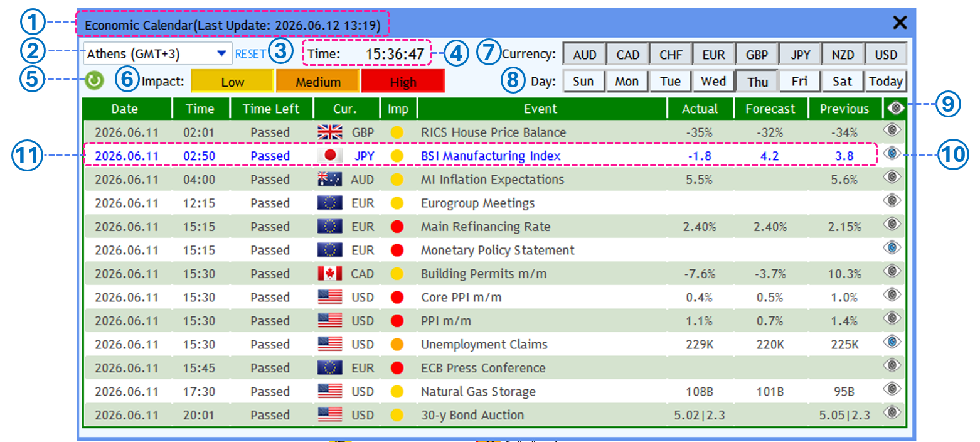The width and height of the screenshot is (980, 442).
Task: Toggle eye icon for Monetary Policy Statement
Action: tap(892, 248)
